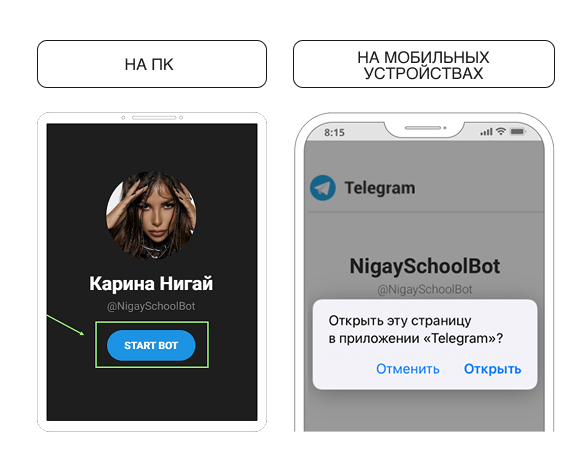Select the НА ПК label box
The height and width of the screenshot is (471, 586).
click(152, 64)
